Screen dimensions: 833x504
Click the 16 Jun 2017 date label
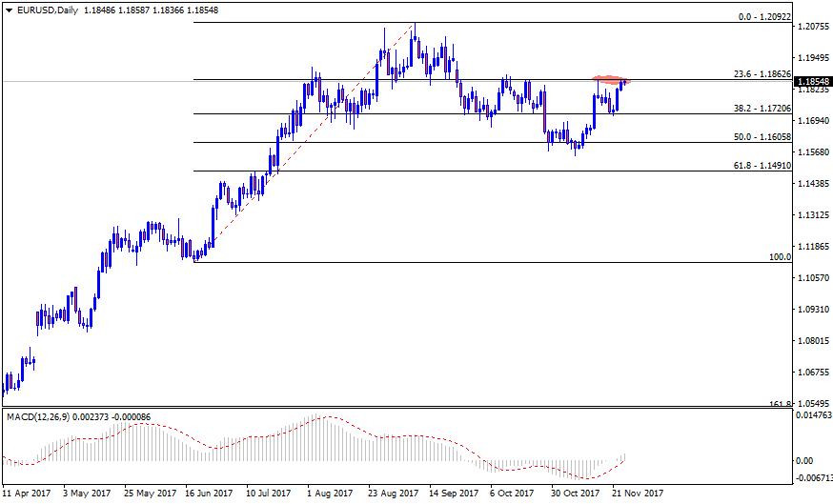209,494
